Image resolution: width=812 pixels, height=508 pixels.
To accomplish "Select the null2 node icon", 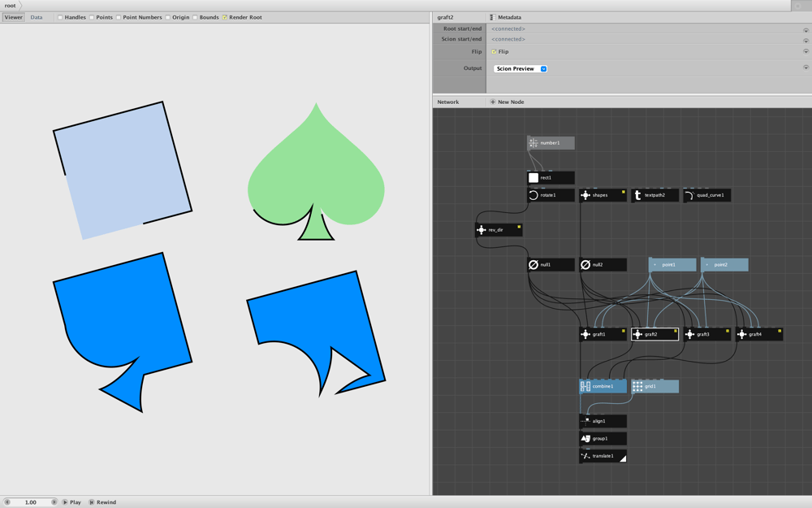I will (585, 265).
